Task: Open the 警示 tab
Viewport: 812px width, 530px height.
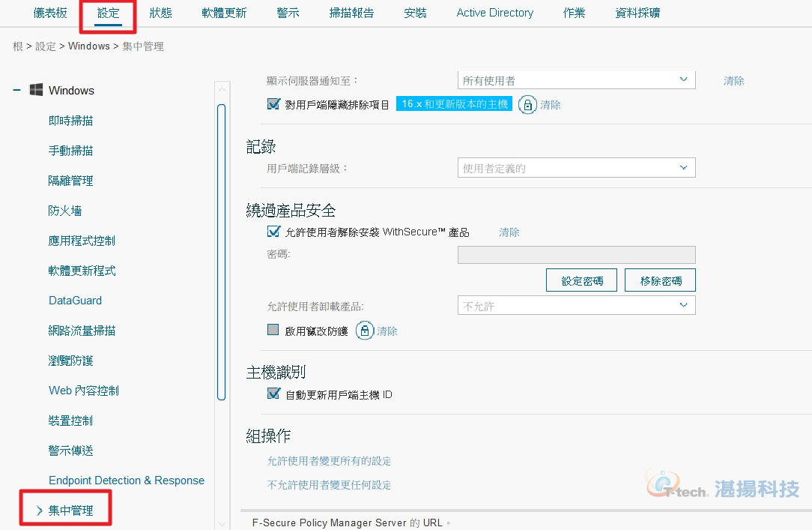Action: click(x=288, y=13)
